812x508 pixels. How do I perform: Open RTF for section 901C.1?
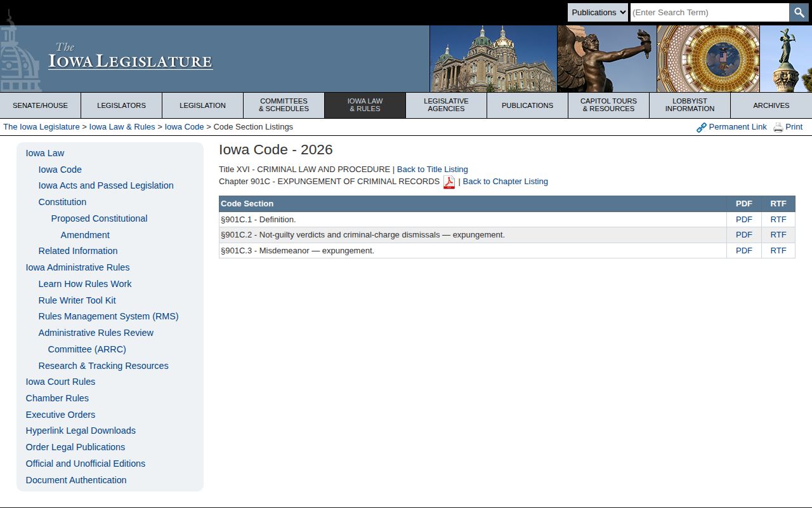(778, 220)
